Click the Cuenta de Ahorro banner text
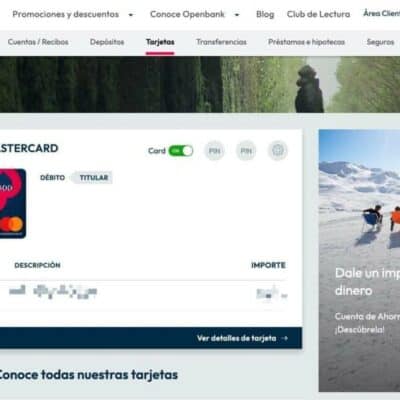Viewport: 400px width, 400px height. (x=367, y=316)
